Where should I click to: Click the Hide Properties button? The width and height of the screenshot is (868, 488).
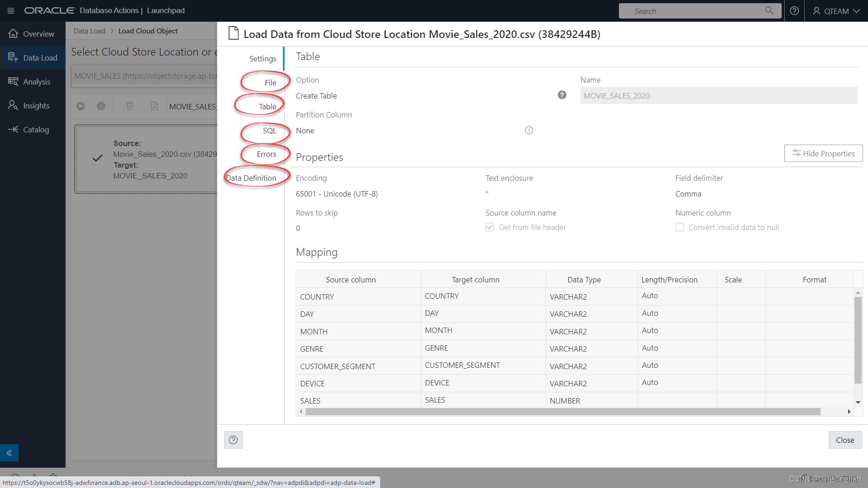(x=823, y=153)
